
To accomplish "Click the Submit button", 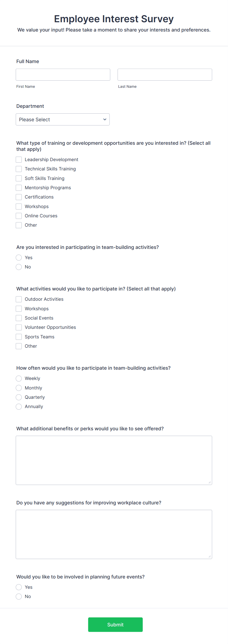I will coord(115,624).
